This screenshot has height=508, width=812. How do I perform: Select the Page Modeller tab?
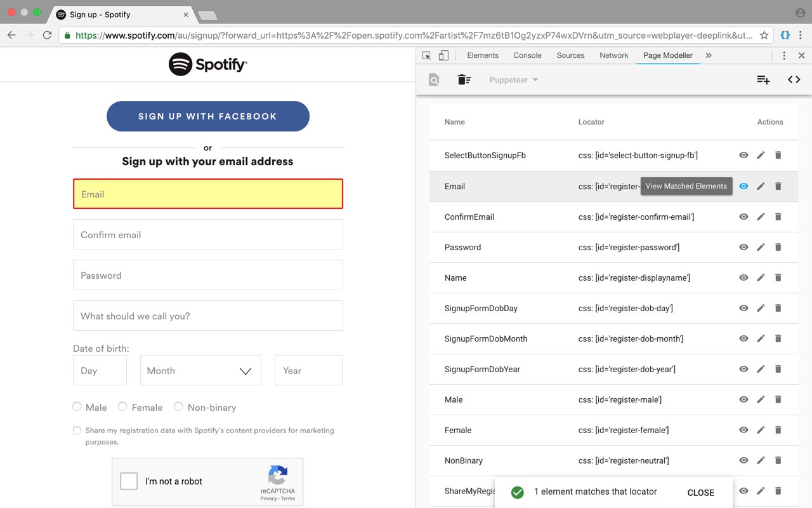point(668,56)
